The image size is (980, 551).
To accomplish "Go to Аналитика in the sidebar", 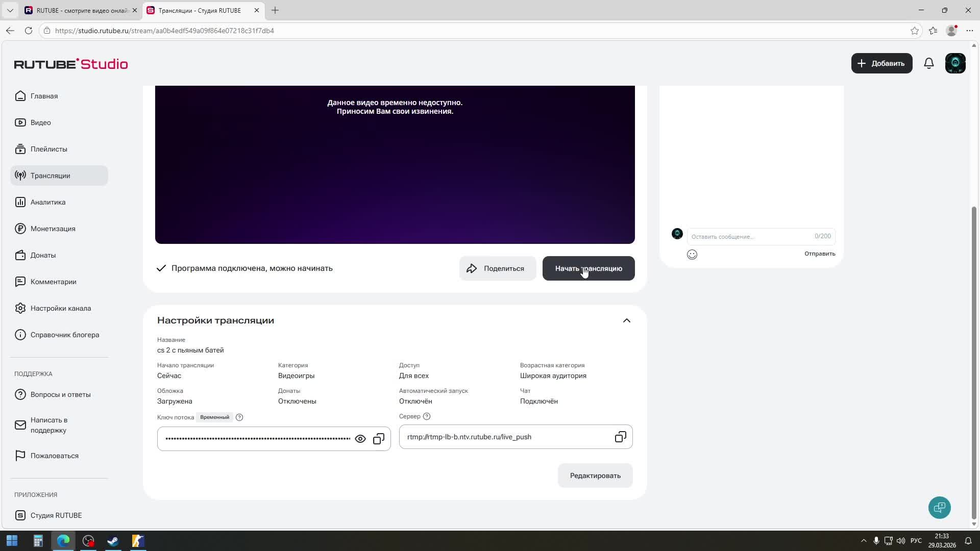I will point(48,202).
